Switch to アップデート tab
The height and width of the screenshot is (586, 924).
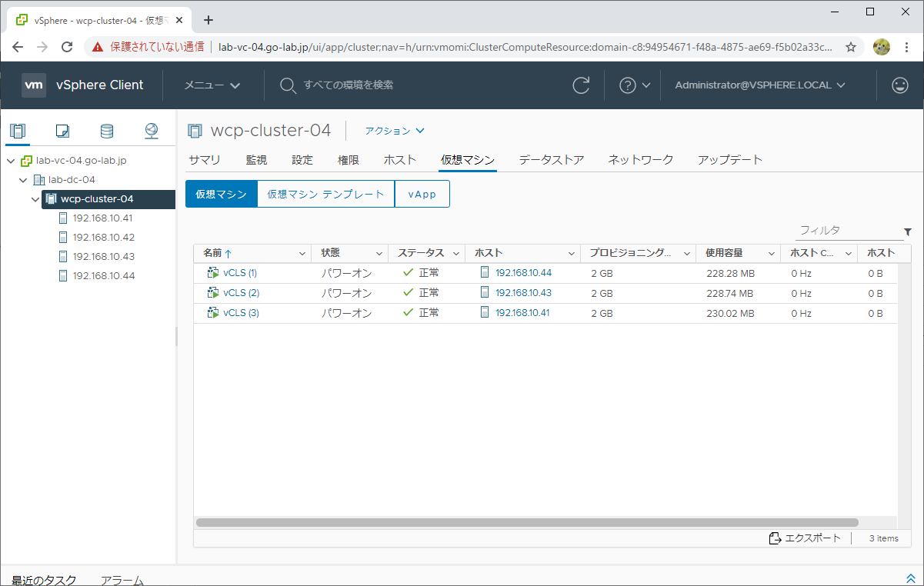click(730, 160)
